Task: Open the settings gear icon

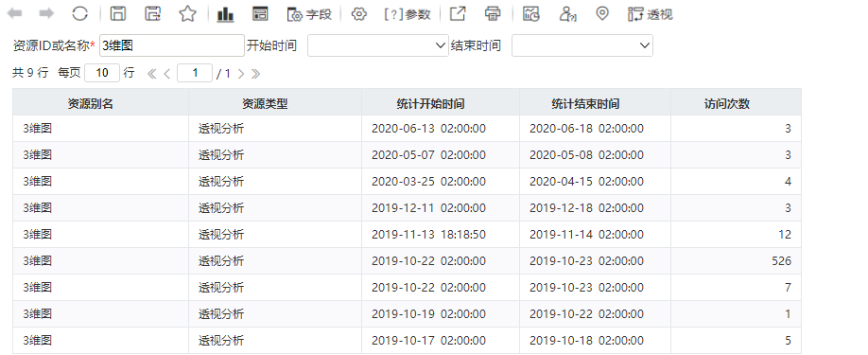Action: 359,14
